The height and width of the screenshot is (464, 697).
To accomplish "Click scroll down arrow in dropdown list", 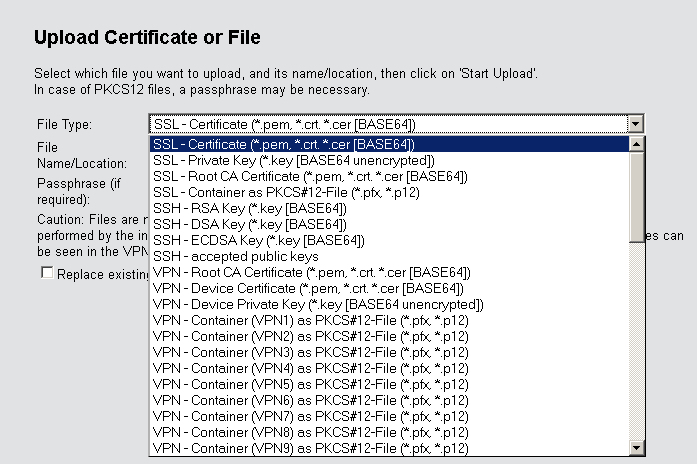I will coord(634,447).
